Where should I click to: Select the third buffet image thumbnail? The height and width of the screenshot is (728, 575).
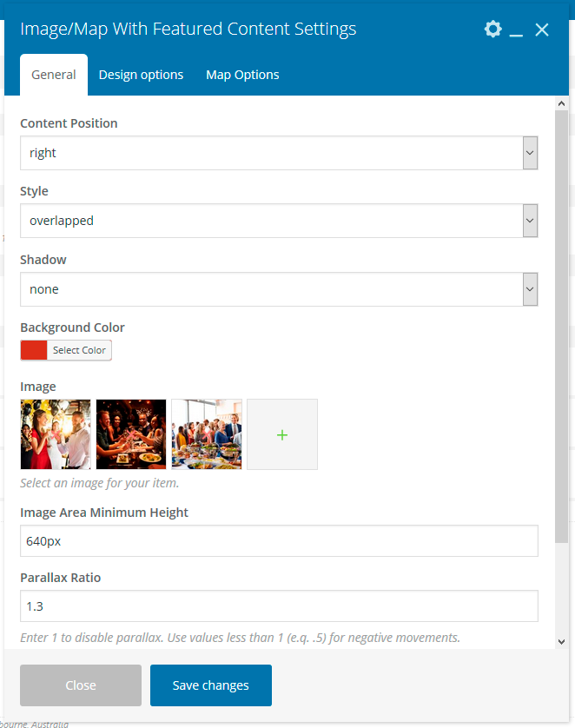pos(207,434)
